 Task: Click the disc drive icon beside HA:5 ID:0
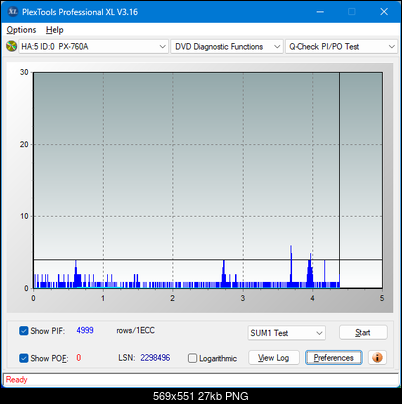(11, 46)
